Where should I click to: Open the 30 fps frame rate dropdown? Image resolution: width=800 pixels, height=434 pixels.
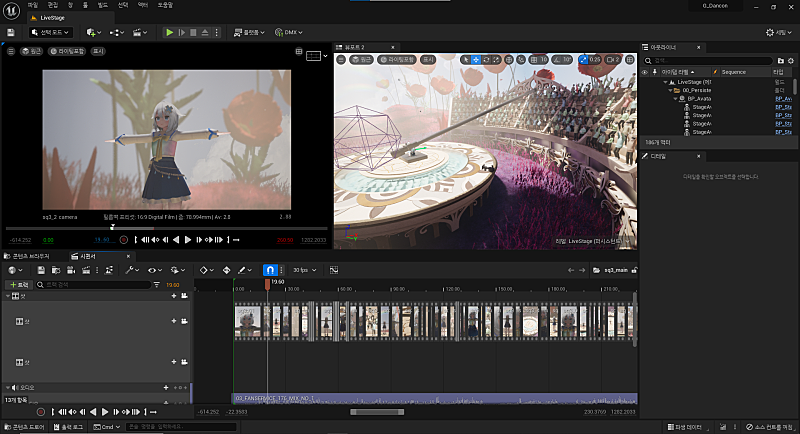[x=304, y=270]
